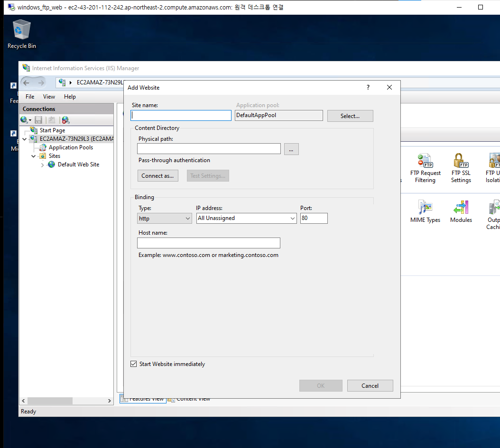Select Start Page in Connections tree

[x=52, y=130]
